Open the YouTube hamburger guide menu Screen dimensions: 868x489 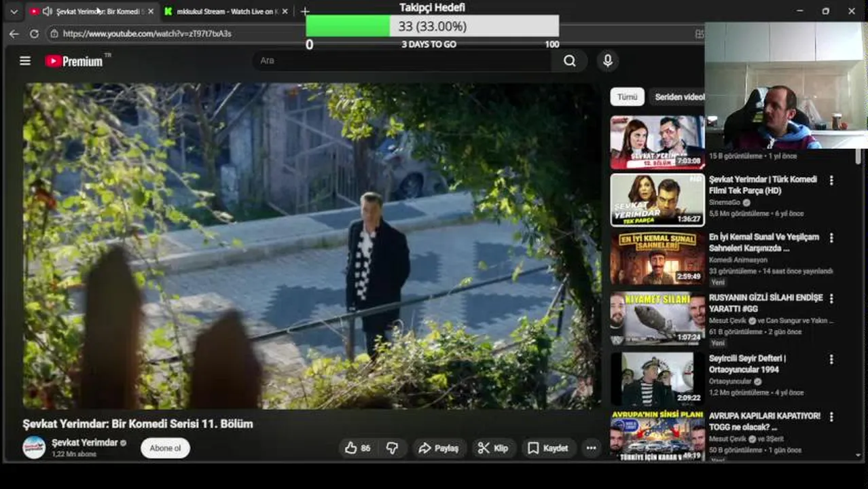[25, 61]
